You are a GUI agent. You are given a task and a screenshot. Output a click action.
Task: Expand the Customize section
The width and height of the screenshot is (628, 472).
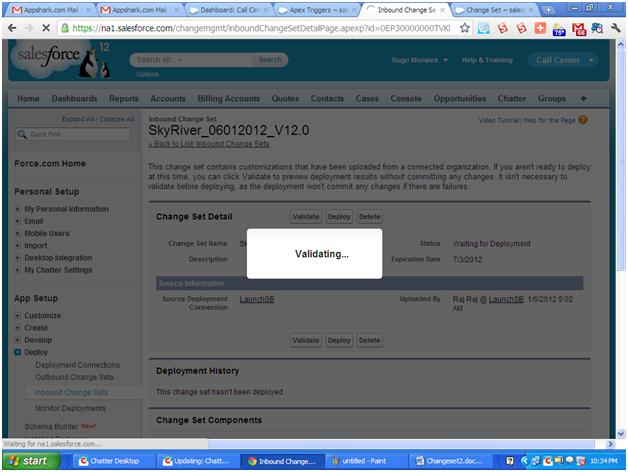[x=18, y=316]
